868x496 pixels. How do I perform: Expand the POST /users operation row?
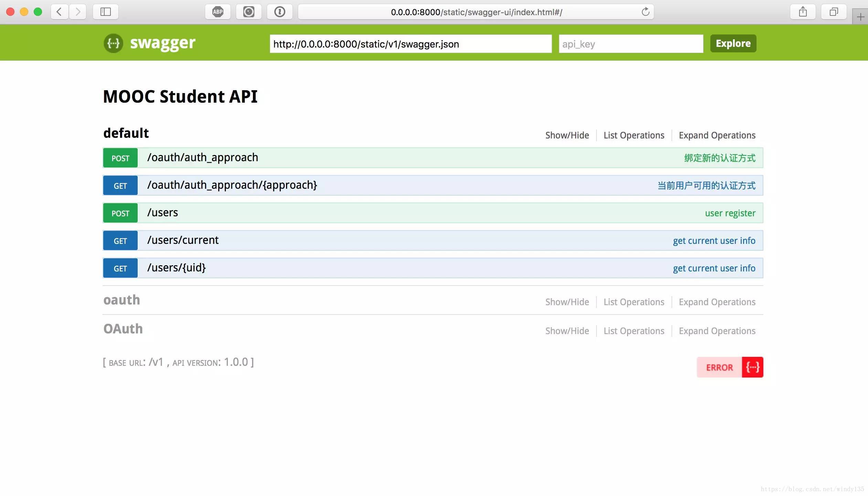pyautogui.click(x=163, y=213)
